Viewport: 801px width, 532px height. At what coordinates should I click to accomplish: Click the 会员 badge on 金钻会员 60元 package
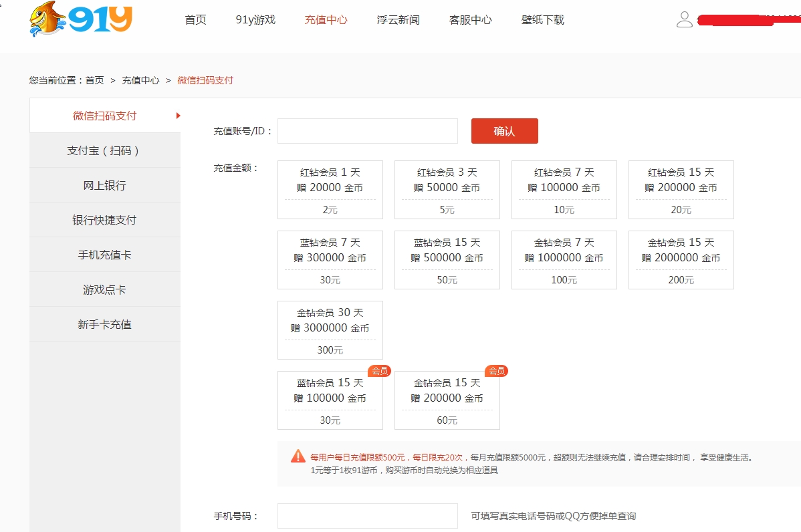pyautogui.click(x=496, y=371)
